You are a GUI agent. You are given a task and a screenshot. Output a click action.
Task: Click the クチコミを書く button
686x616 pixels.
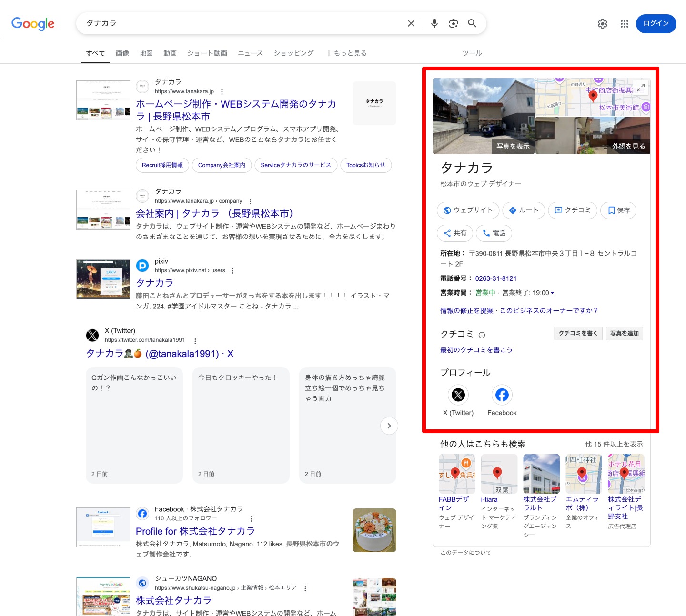coord(578,333)
